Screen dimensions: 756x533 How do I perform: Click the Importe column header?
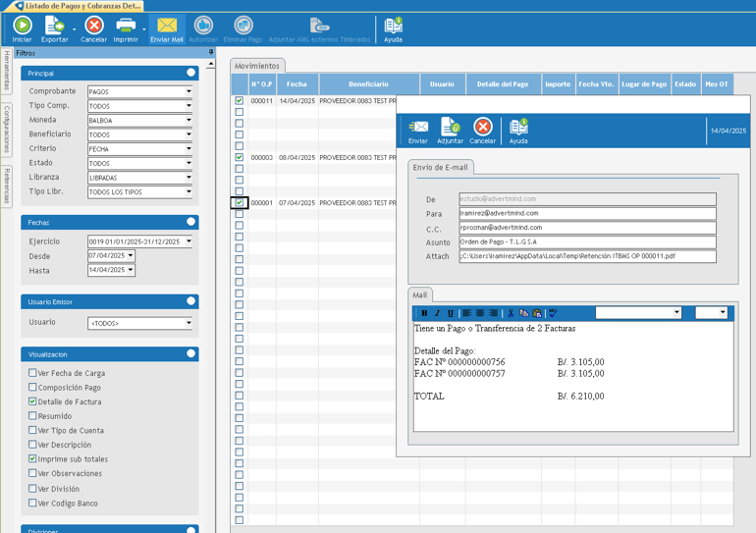pos(558,84)
